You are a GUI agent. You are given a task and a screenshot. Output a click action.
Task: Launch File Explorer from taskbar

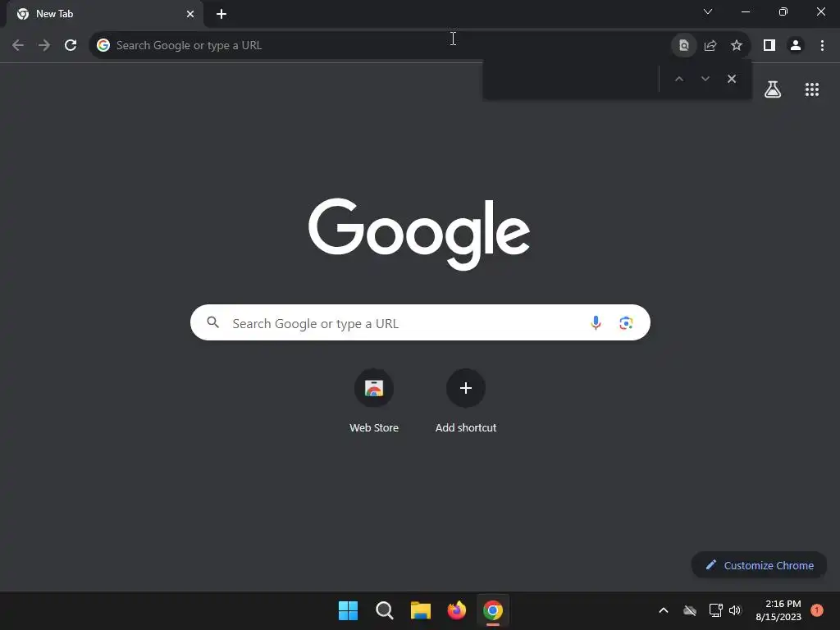tap(421, 610)
